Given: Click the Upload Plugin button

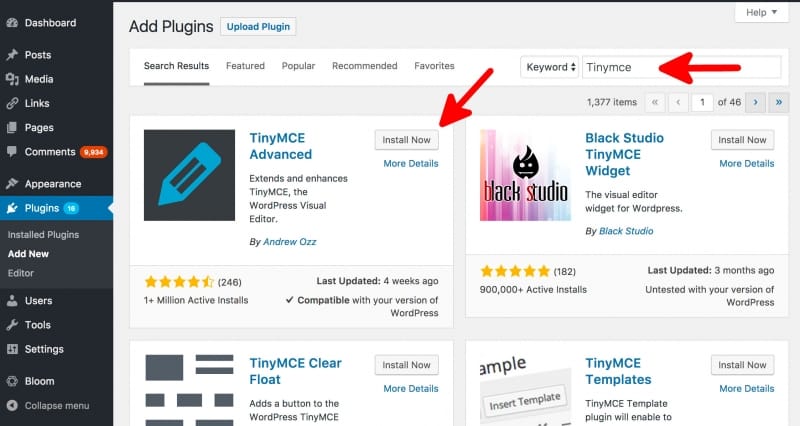Looking at the screenshot, I should (x=258, y=27).
